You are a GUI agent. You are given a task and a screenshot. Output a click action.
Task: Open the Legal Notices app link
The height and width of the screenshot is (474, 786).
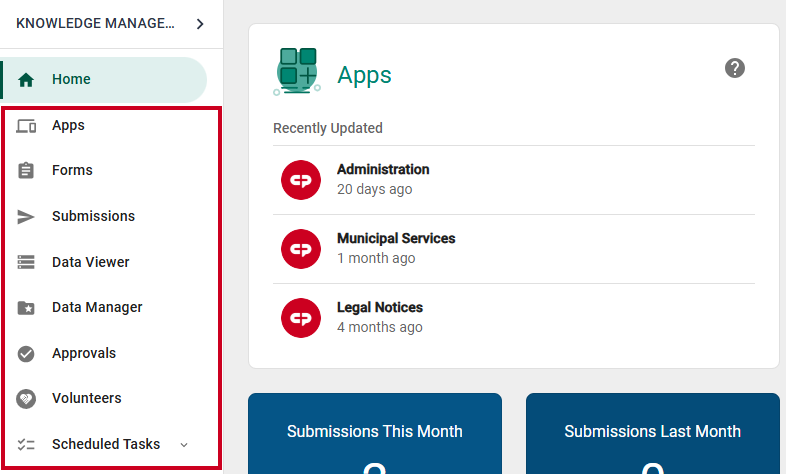click(380, 308)
